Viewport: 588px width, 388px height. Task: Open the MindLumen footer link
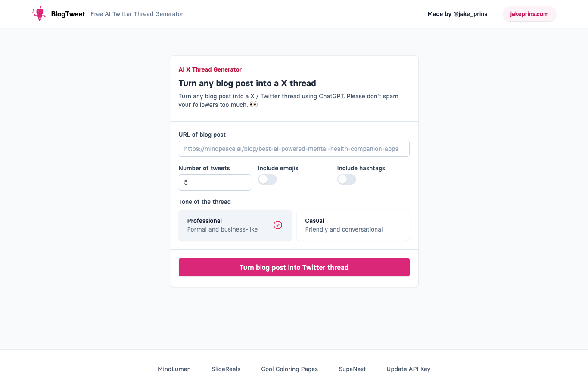click(x=174, y=369)
